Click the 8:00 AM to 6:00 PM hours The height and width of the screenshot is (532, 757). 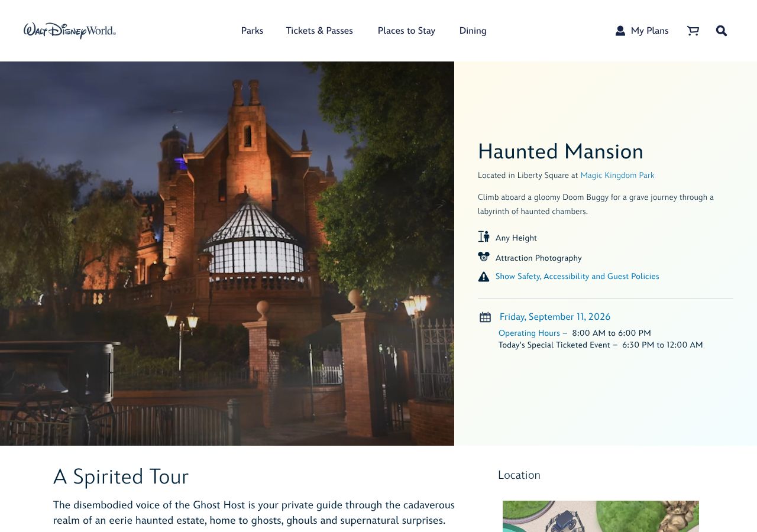(x=612, y=333)
